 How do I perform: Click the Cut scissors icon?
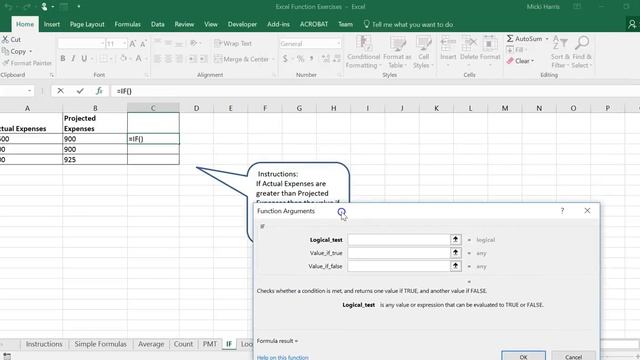(5, 40)
